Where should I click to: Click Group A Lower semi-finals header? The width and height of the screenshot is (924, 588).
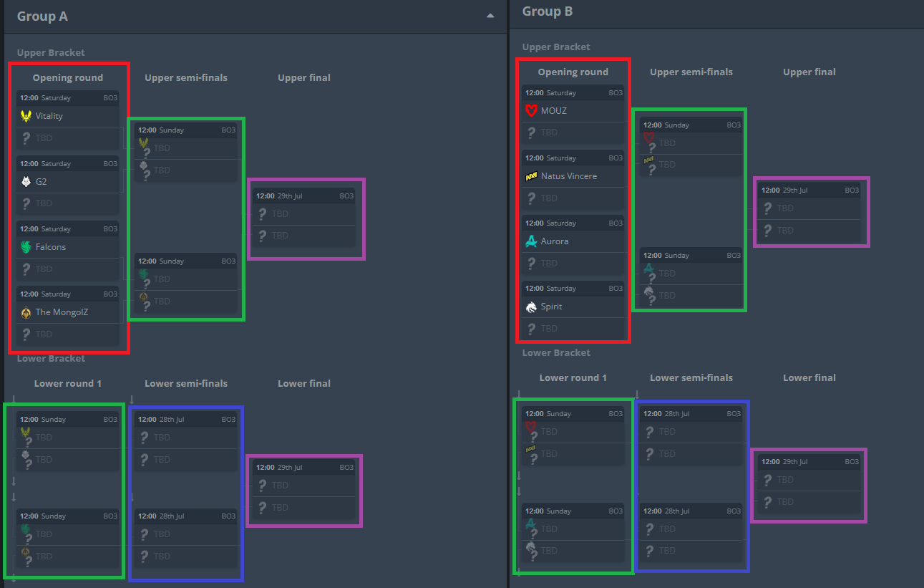tap(186, 384)
